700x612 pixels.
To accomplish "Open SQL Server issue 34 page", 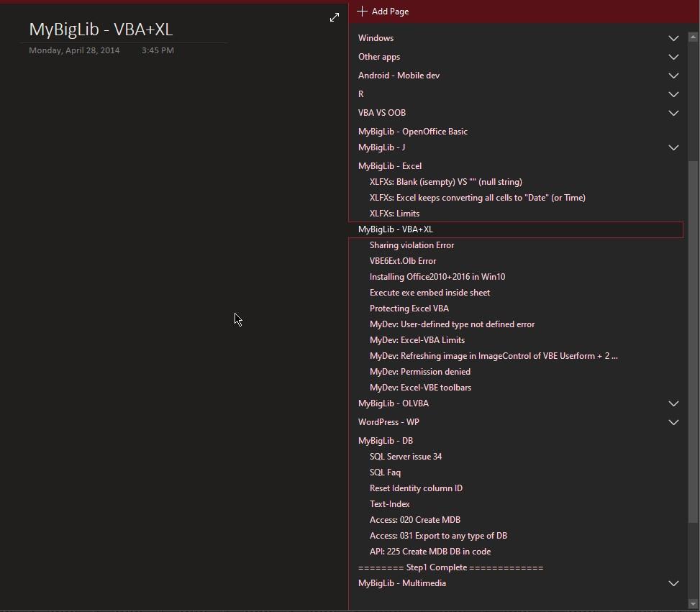I will pyautogui.click(x=406, y=457).
